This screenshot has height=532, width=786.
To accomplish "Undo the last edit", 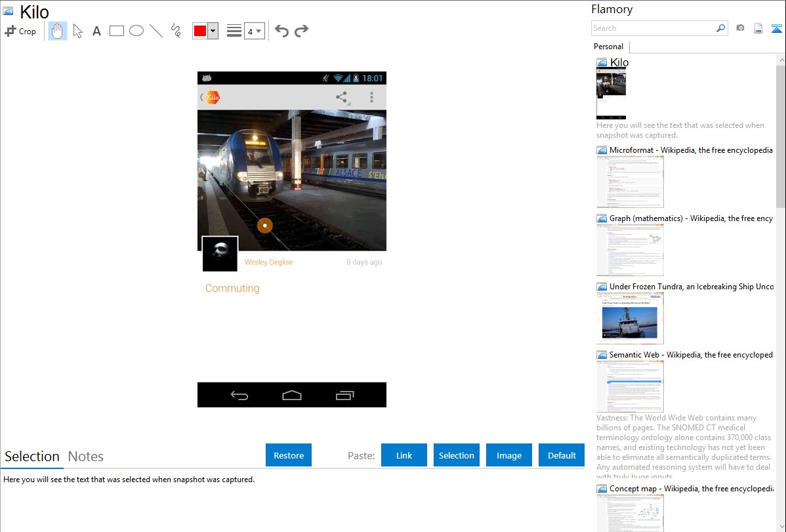I will tap(281, 31).
